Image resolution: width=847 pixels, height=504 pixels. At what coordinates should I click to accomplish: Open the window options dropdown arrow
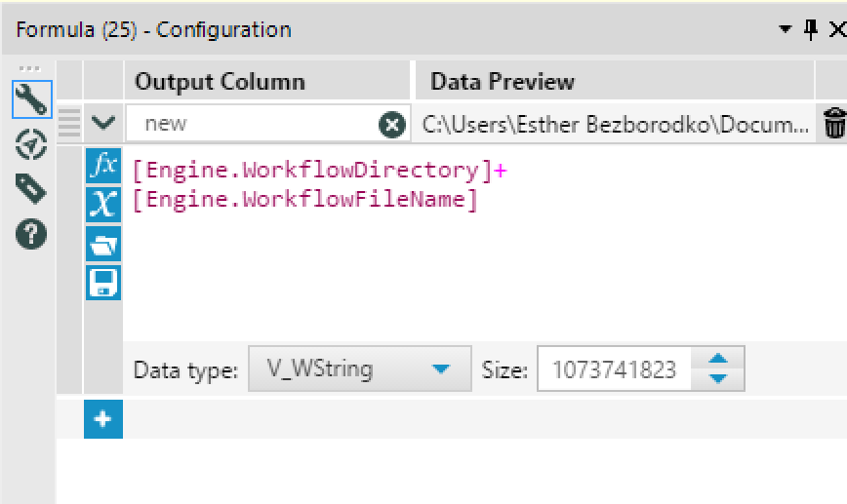(x=786, y=29)
